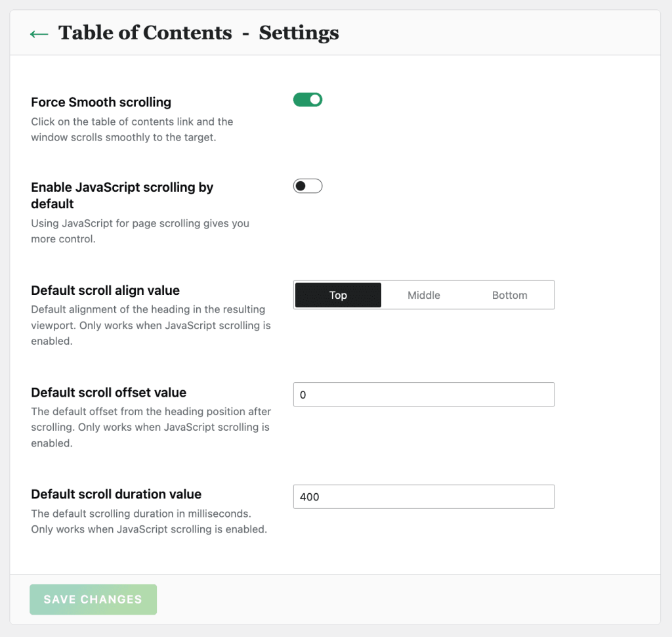Click the smooth scrolling description text
The height and width of the screenshot is (637, 672).
tap(132, 129)
